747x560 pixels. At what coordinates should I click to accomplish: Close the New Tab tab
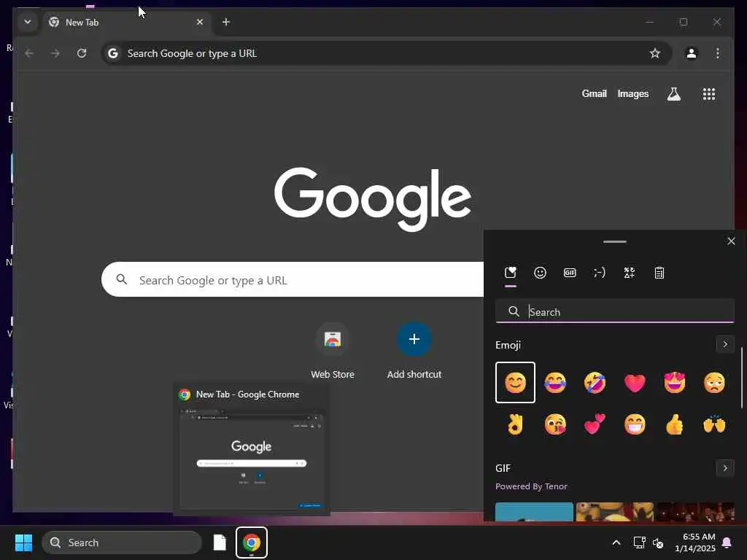point(200,22)
